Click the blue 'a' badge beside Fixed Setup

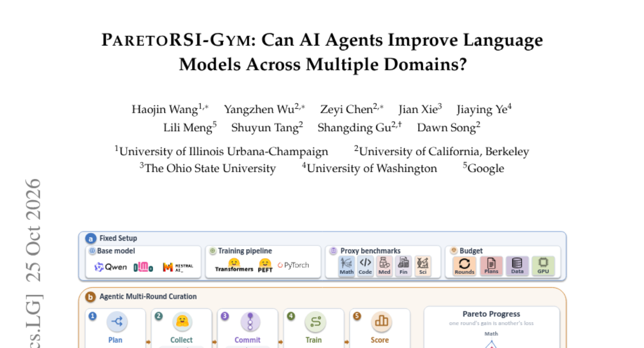(x=91, y=238)
